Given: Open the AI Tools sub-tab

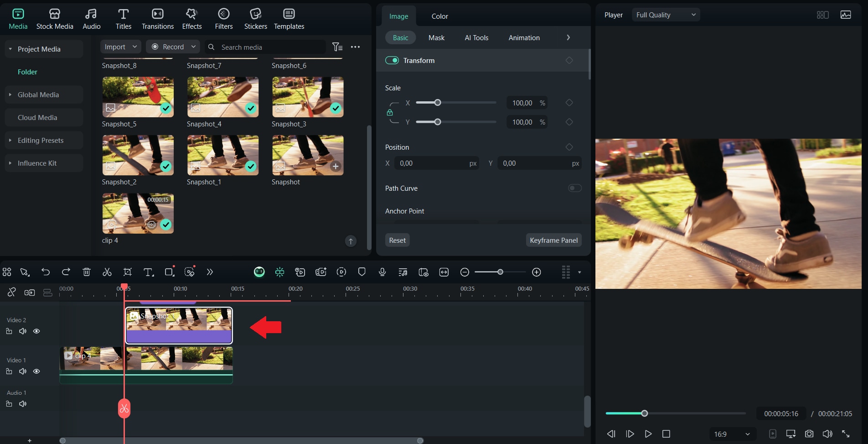Looking at the screenshot, I should click(x=476, y=37).
